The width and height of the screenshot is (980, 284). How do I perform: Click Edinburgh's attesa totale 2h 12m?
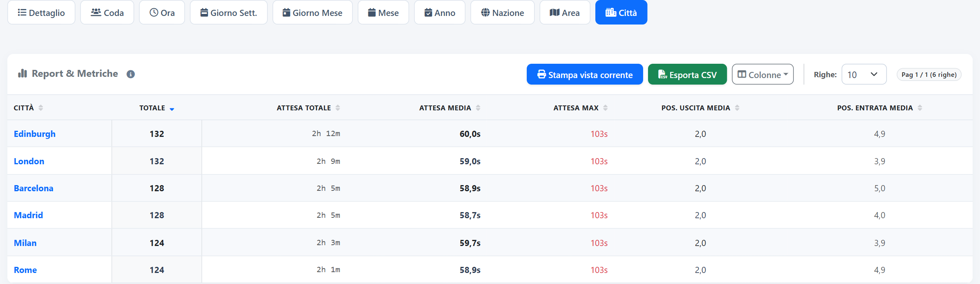(326, 134)
